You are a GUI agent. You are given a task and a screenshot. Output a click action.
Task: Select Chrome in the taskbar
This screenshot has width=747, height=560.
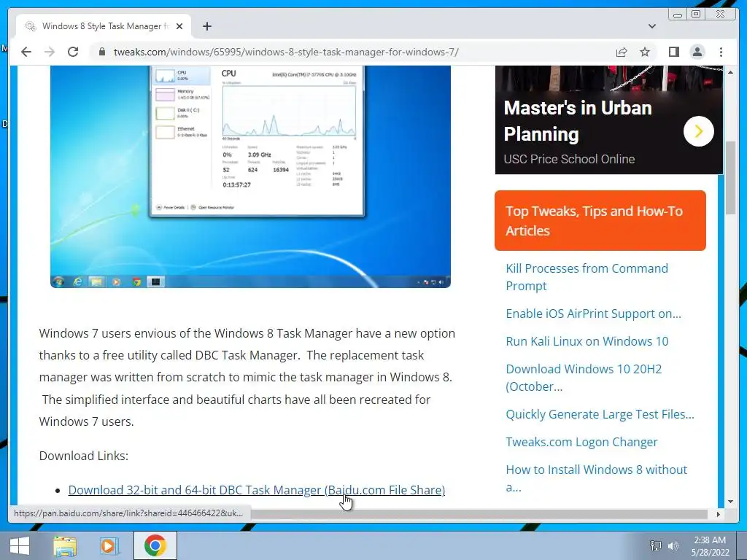pyautogui.click(x=155, y=545)
